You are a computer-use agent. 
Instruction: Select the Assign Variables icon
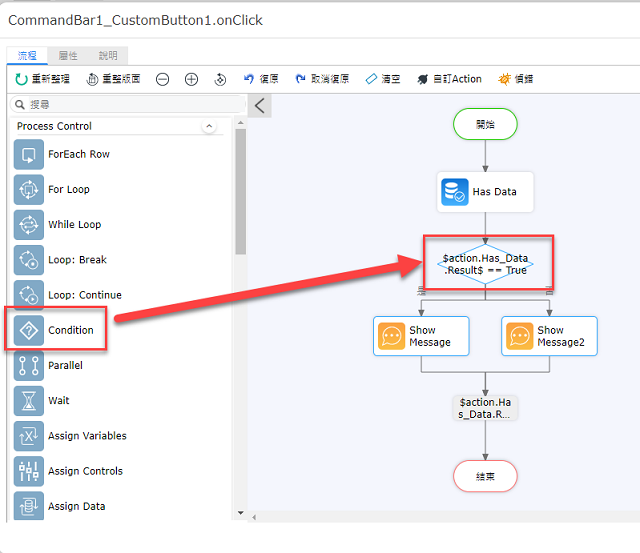29,436
